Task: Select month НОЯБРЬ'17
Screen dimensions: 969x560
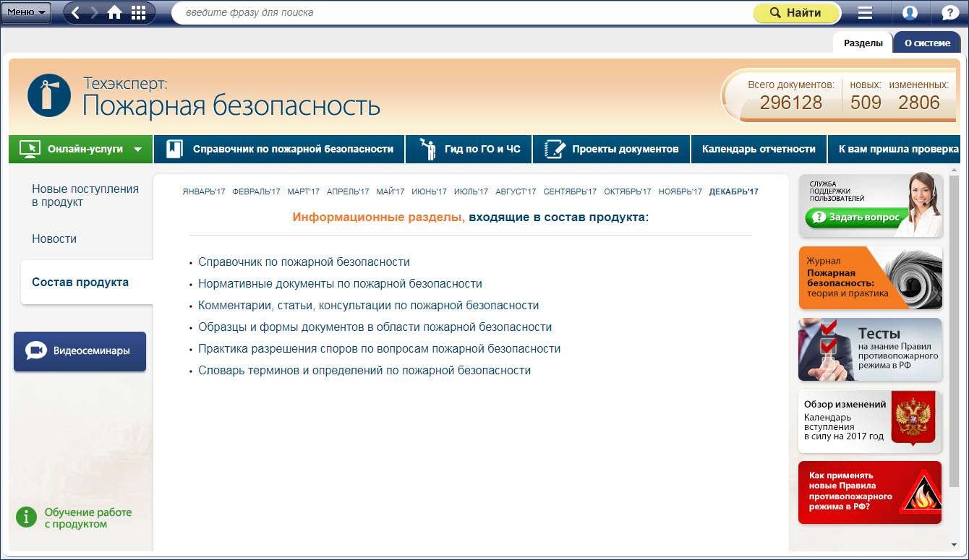Action: tap(680, 191)
